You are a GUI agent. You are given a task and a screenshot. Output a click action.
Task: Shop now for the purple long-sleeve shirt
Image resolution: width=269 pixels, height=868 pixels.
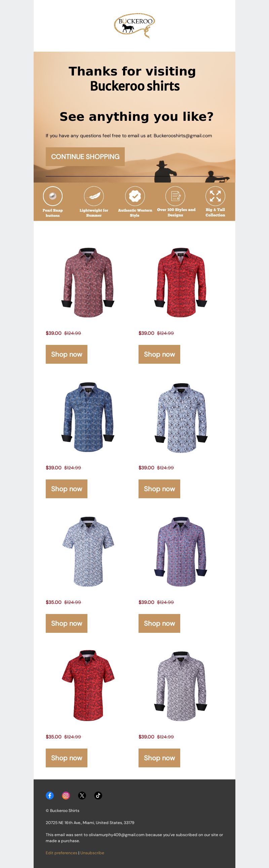(159, 623)
